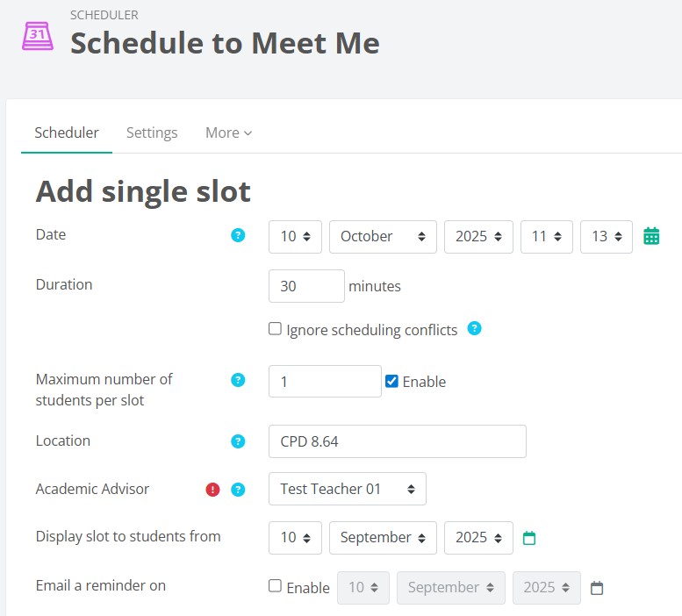Click the Location field containing CPD 8.64

397,441
